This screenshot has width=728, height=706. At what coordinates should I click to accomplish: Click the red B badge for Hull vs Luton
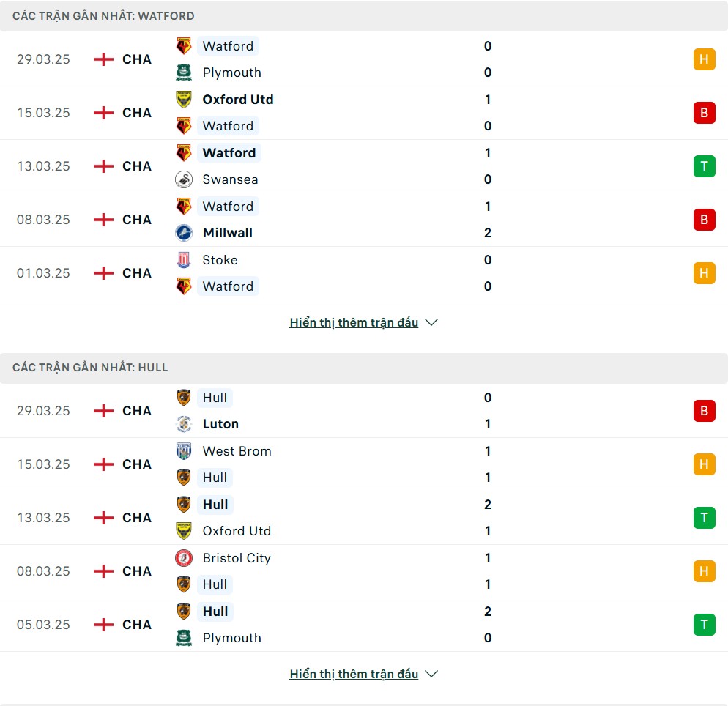click(x=704, y=411)
